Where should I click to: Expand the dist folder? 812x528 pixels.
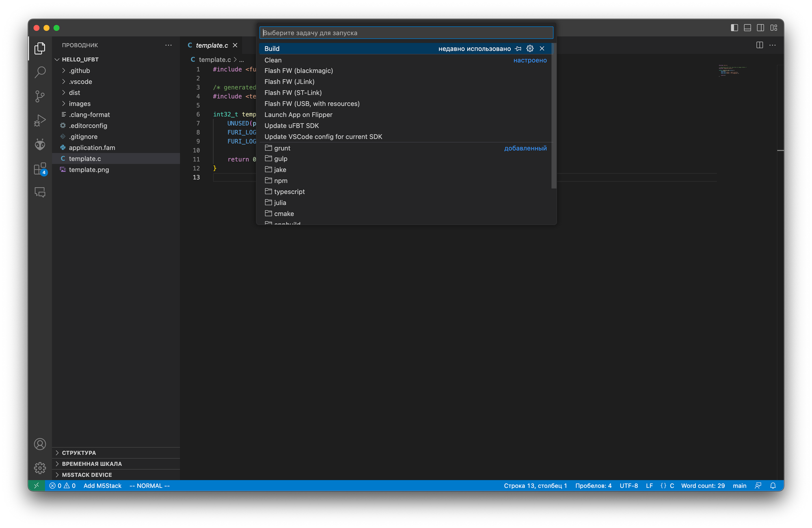116,93
